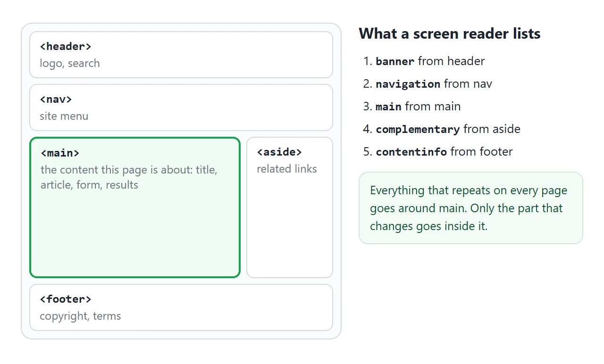
Task: Click the "copyright, terms" text in footer
Action: 80,316
